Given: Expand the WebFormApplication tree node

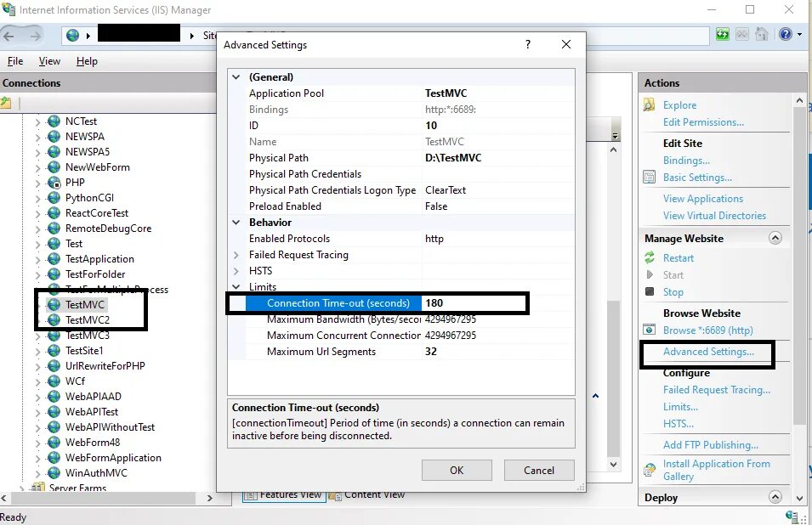Looking at the screenshot, I should pos(37,458).
